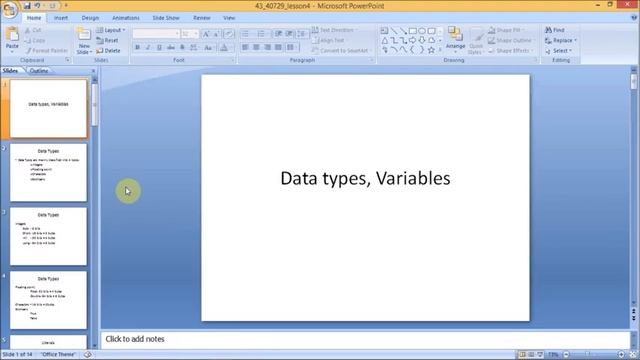Viewport: 640px width, 360px height.
Task: Select the Right Arrow shape
Action: pyautogui.click(x=413, y=40)
